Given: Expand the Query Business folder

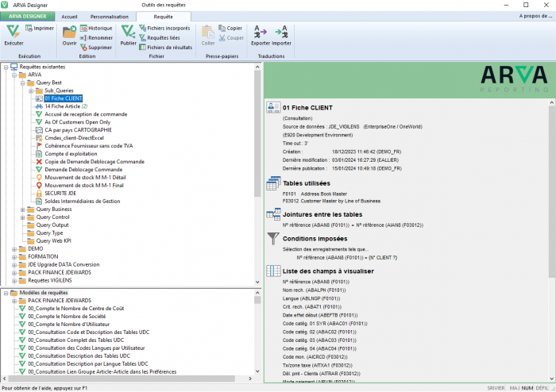Looking at the screenshot, I should [23, 209].
